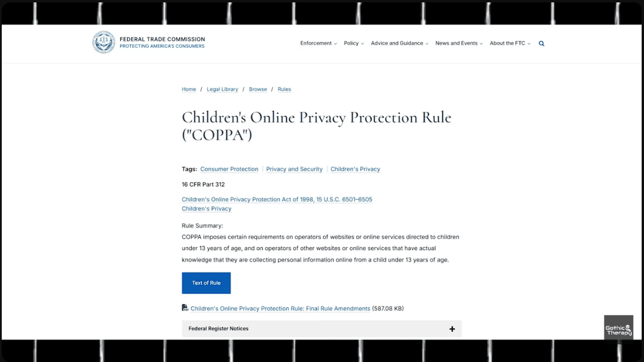The width and height of the screenshot is (644, 362).
Task: Navigate to the Browse breadcrumb link
Action: coord(257,89)
